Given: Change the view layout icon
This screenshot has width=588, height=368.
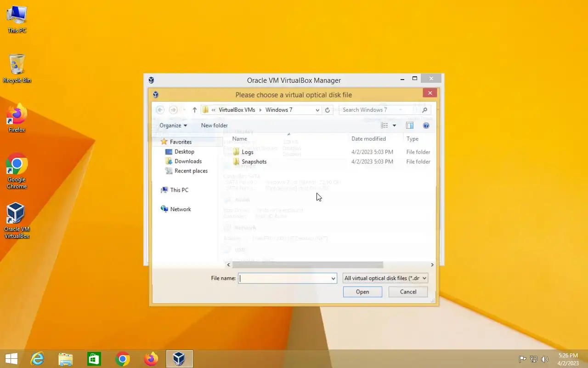Looking at the screenshot, I should pyautogui.click(x=384, y=126).
